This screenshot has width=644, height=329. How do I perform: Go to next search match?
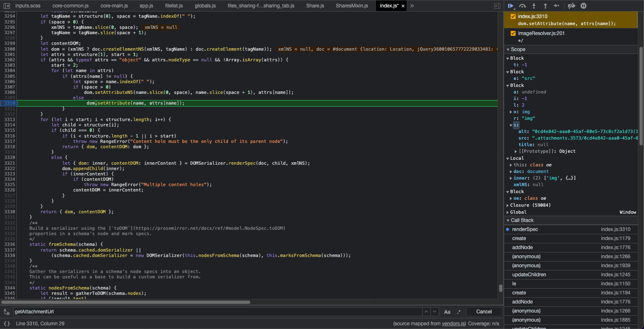[435, 312]
